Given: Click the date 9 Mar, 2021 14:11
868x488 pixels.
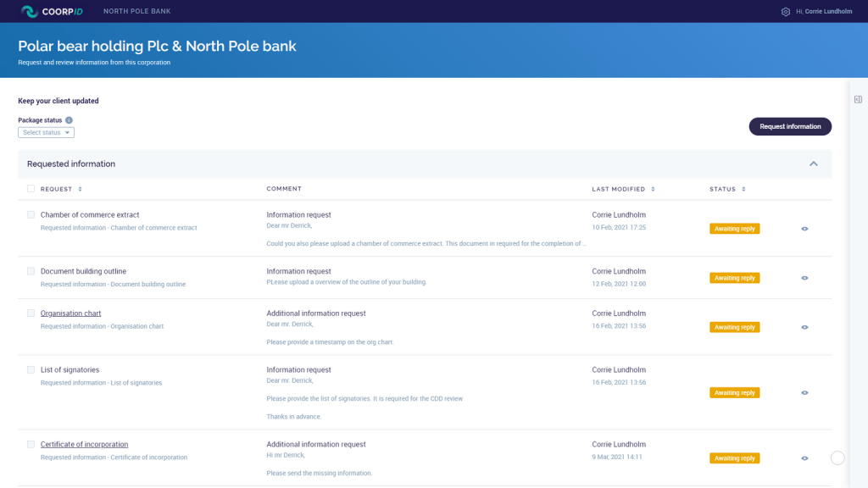Looking at the screenshot, I should [x=617, y=457].
